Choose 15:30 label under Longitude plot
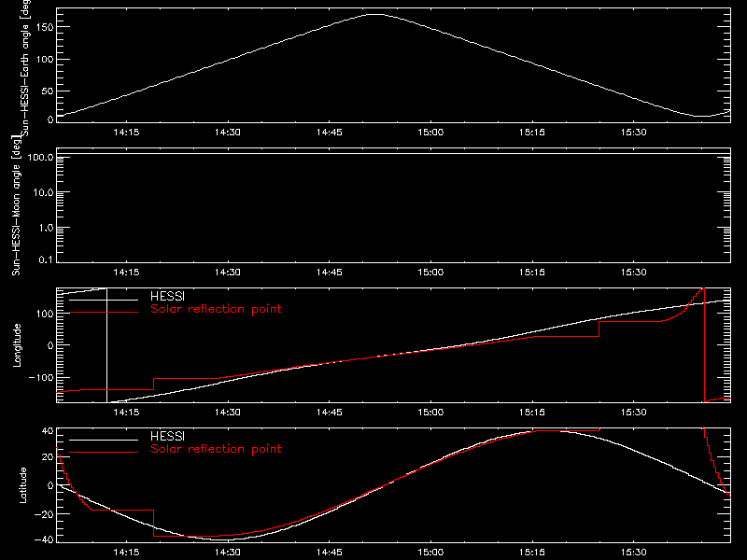This screenshot has height=560, width=747. [634, 413]
